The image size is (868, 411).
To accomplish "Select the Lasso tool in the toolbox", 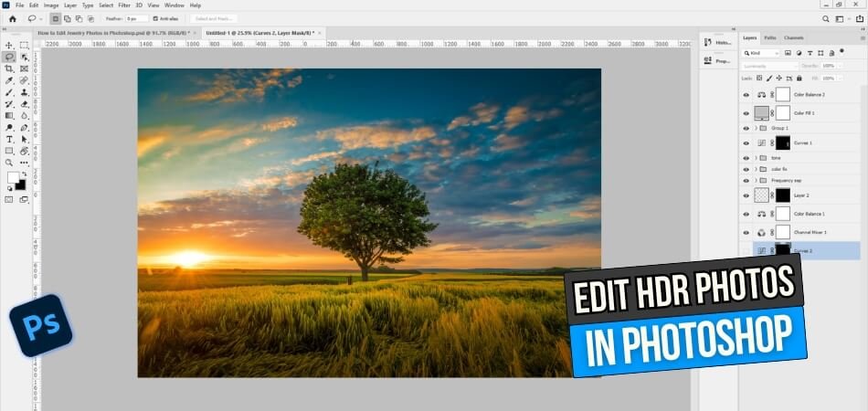I will [x=9, y=57].
